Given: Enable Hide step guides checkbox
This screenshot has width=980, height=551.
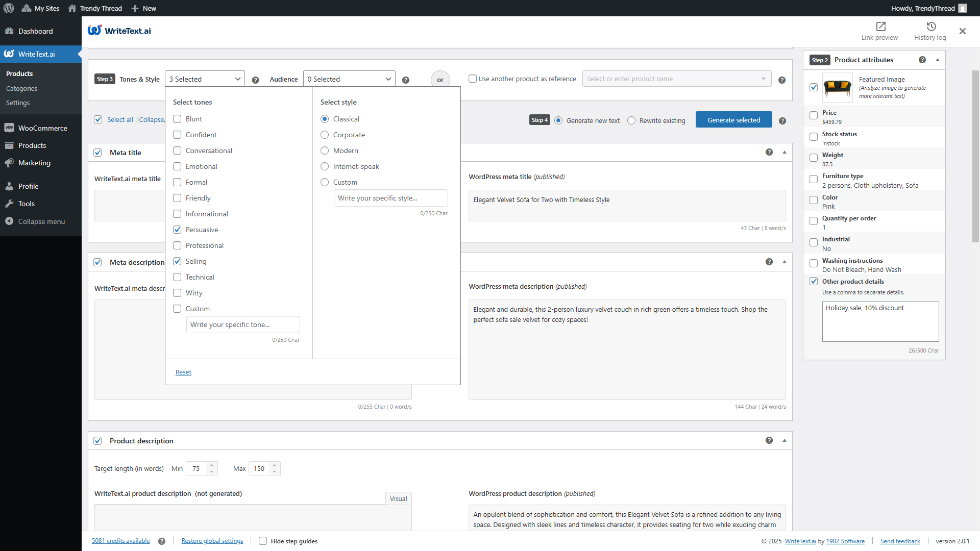Looking at the screenshot, I should coord(263,541).
